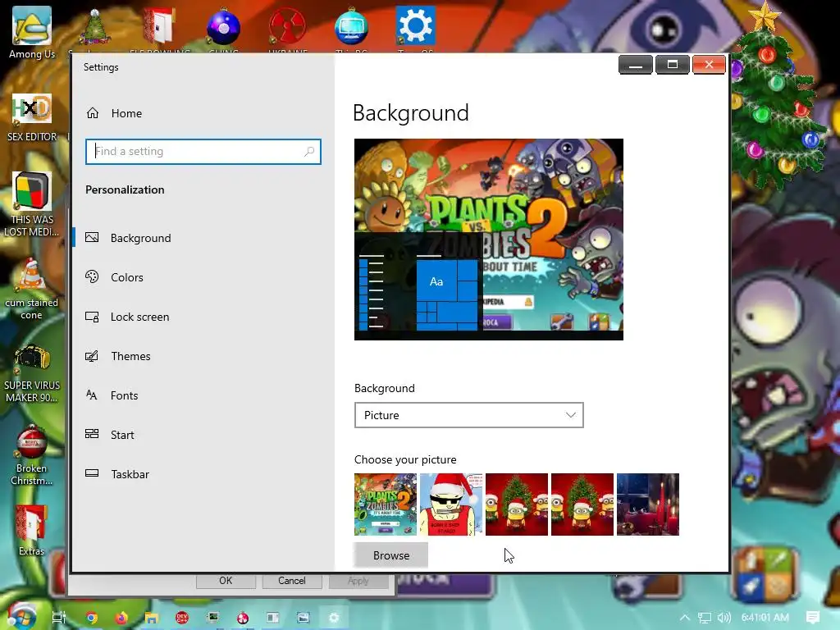Open Lock screen settings icon

tap(92, 317)
